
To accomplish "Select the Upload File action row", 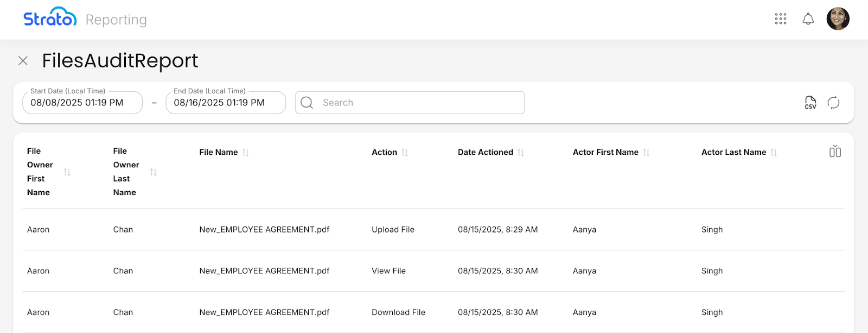I will pos(393,230).
